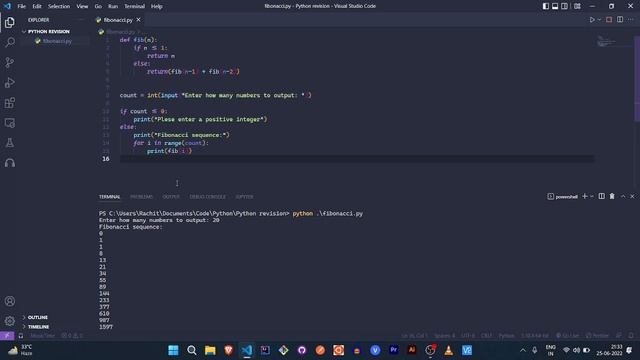Show hidden system tray icons chevron
The height and width of the screenshot is (360, 640).
coord(522,350)
